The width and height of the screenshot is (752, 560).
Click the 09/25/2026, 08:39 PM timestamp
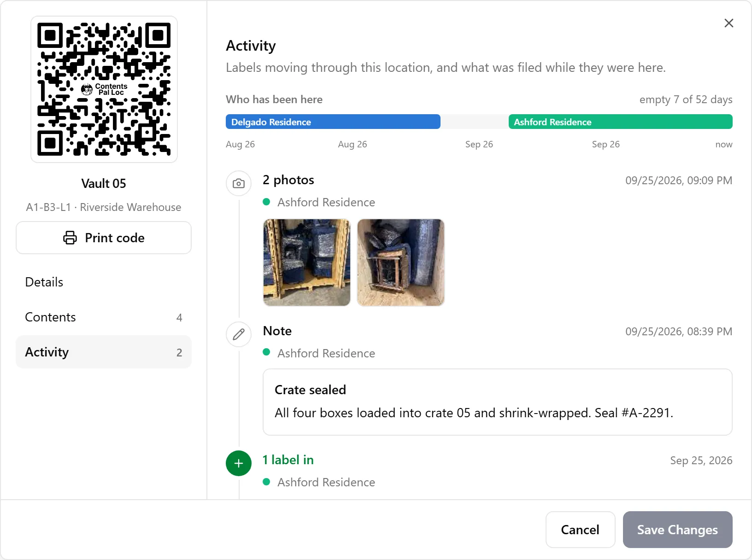(679, 332)
